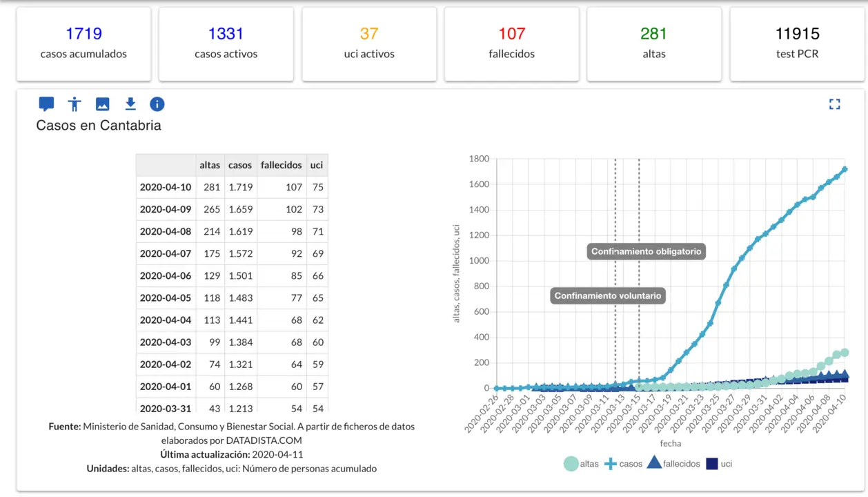Open the info circle icon
Image resolution: width=868 pixels, height=497 pixels.
pos(157,104)
